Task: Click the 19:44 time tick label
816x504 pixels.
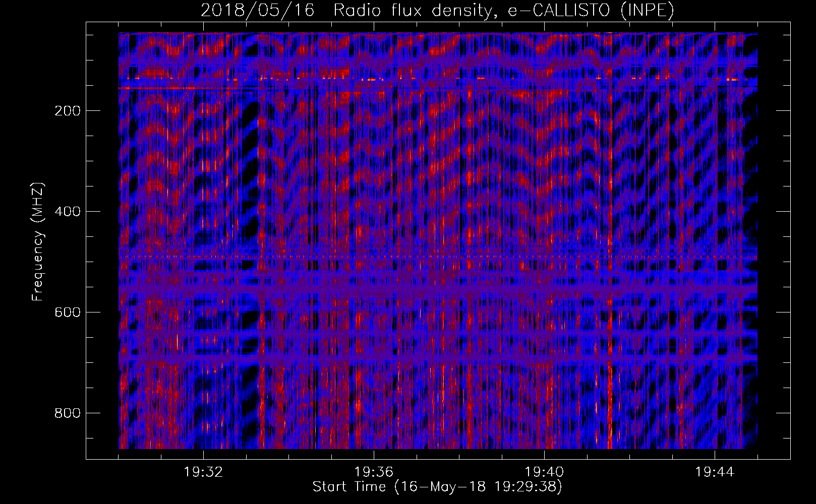Action: (x=715, y=472)
